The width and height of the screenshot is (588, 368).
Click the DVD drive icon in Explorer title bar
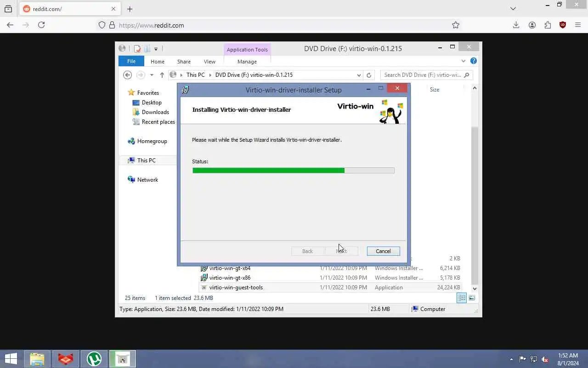click(122, 48)
